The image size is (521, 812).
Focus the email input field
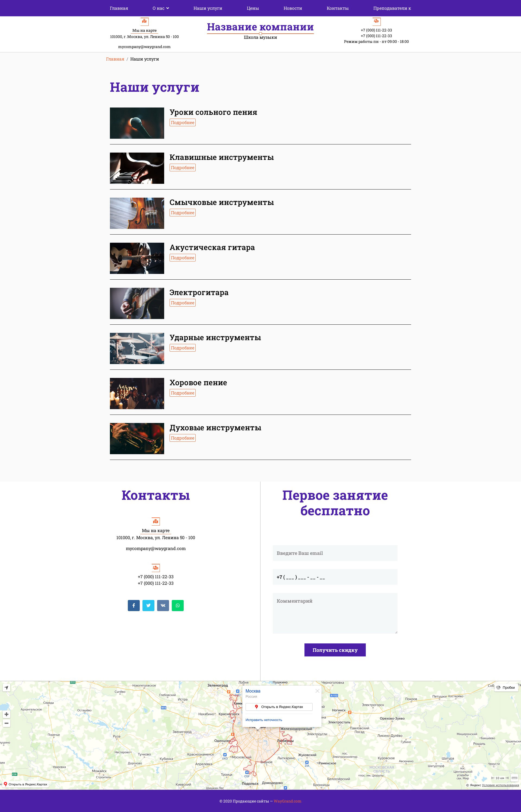click(335, 553)
